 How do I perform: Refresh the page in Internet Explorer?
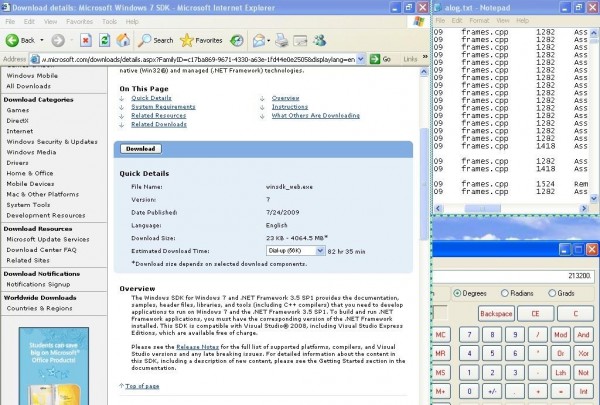click(x=104, y=40)
